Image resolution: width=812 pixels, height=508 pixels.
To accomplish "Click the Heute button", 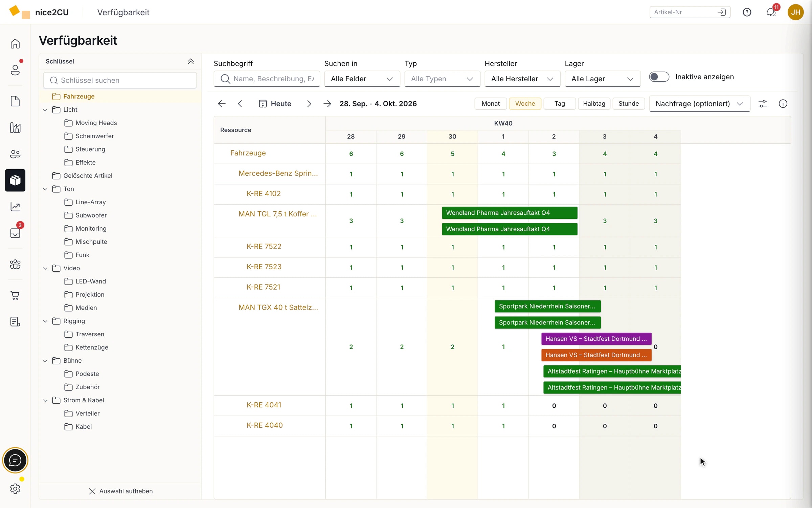I will pyautogui.click(x=275, y=104).
